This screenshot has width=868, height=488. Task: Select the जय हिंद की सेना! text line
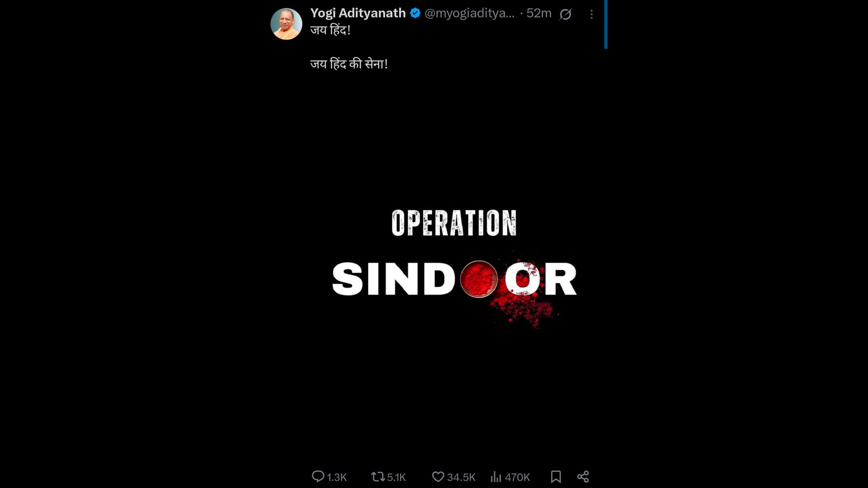click(349, 64)
